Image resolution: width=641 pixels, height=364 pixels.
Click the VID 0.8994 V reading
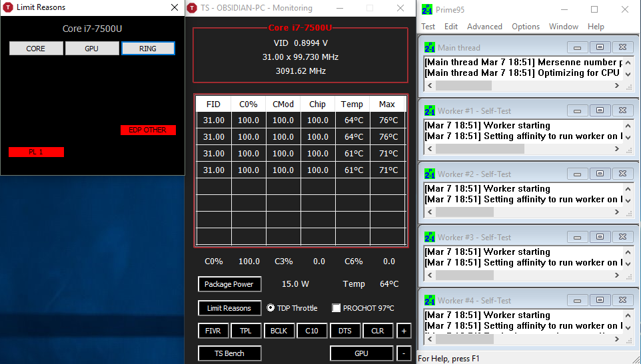301,43
